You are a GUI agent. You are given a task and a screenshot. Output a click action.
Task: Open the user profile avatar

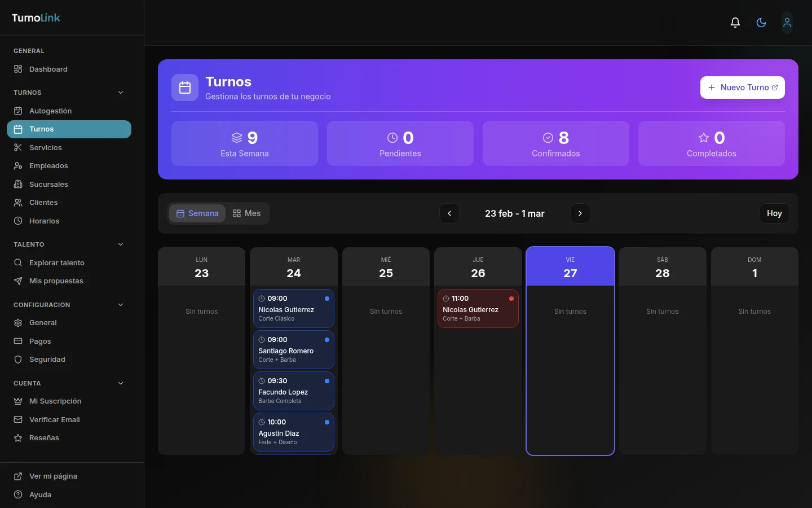787,23
